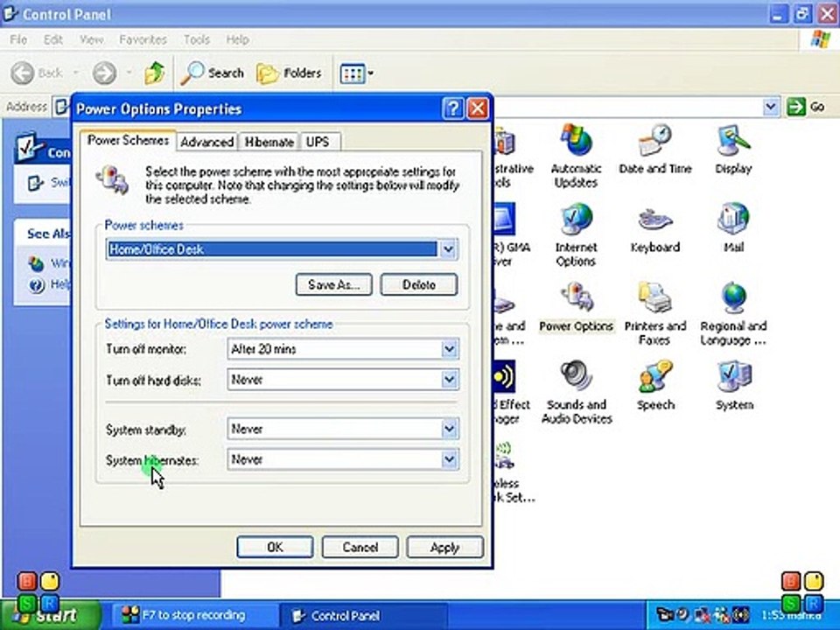This screenshot has height=630, width=840.
Task: Click the Delete scheme button
Action: [x=419, y=284]
